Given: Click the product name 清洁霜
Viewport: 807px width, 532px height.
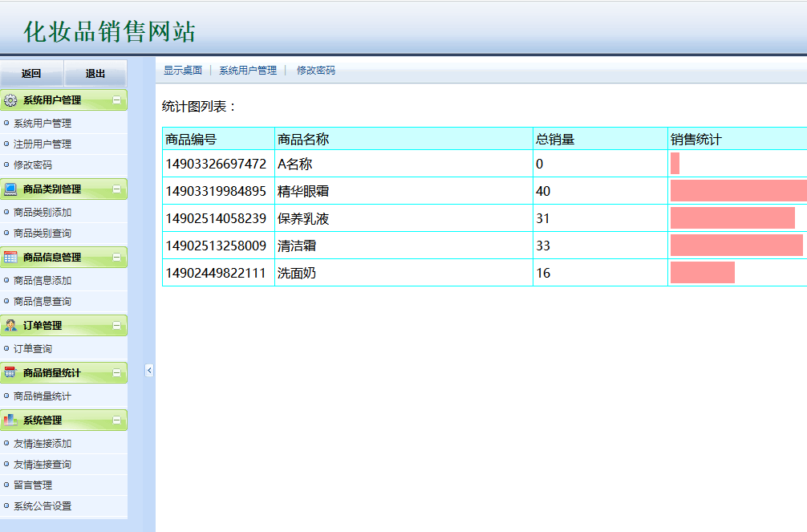Looking at the screenshot, I should [297, 246].
